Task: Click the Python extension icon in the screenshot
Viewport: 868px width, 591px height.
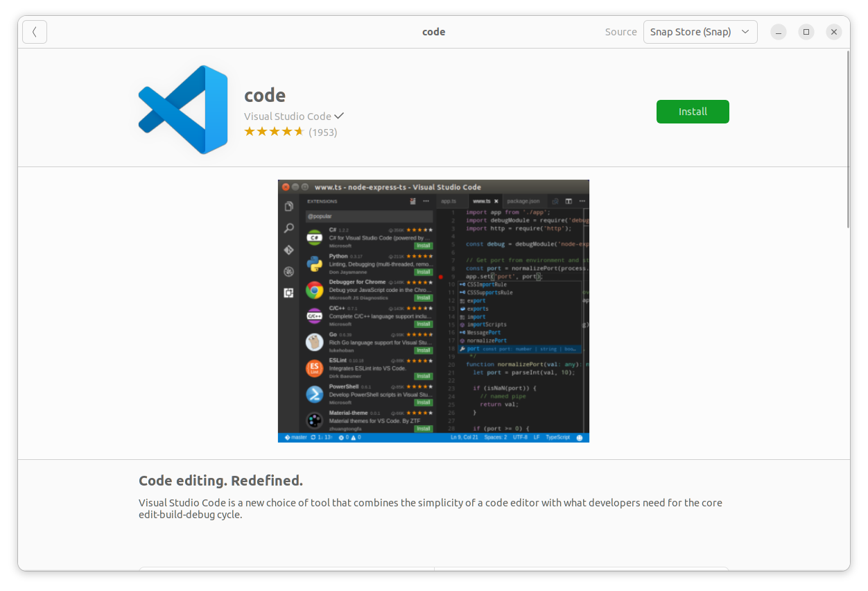Action: (315, 264)
